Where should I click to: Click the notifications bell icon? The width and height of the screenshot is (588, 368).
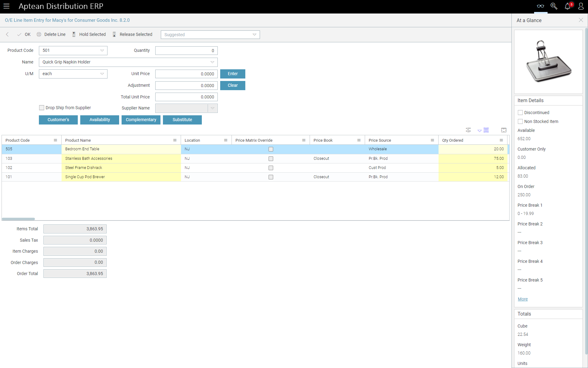click(568, 6)
